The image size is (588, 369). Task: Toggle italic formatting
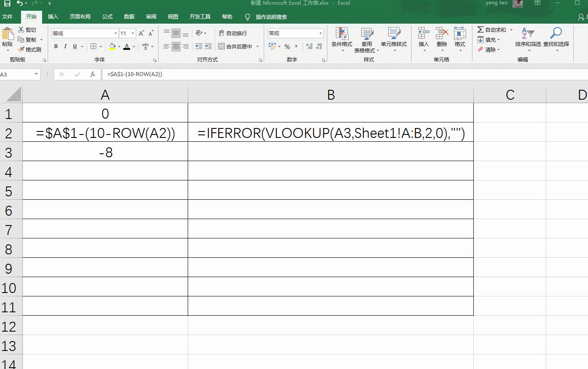click(x=65, y=46)
